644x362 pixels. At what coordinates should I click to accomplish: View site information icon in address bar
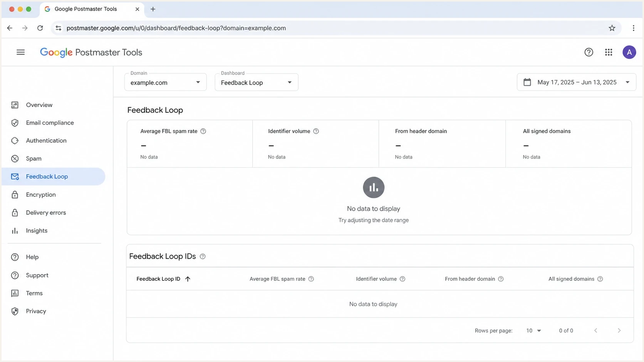(58, 28)
